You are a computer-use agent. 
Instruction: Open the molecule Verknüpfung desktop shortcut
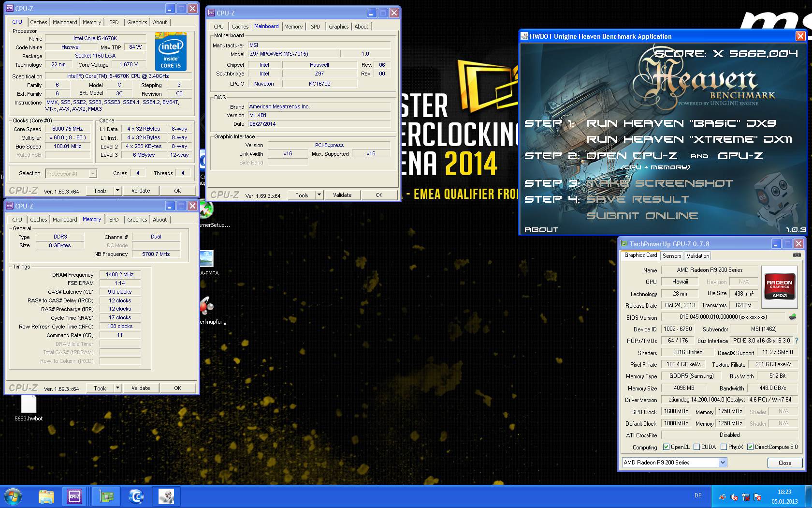(x=207, y=310)
